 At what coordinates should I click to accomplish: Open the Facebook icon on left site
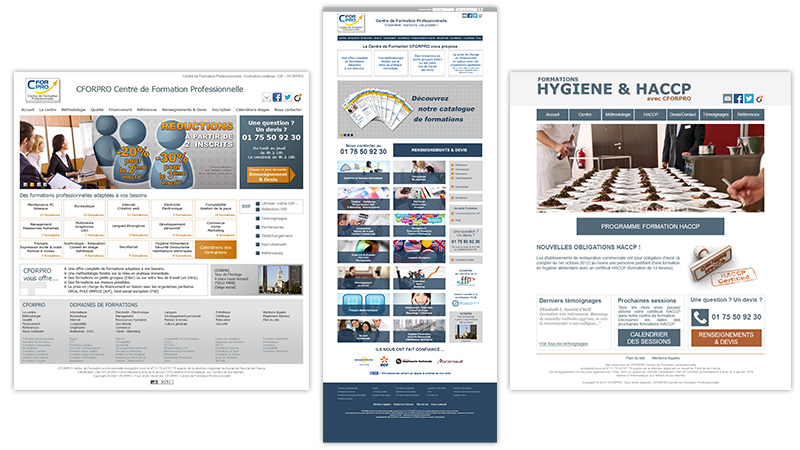(x=277, y=97)
